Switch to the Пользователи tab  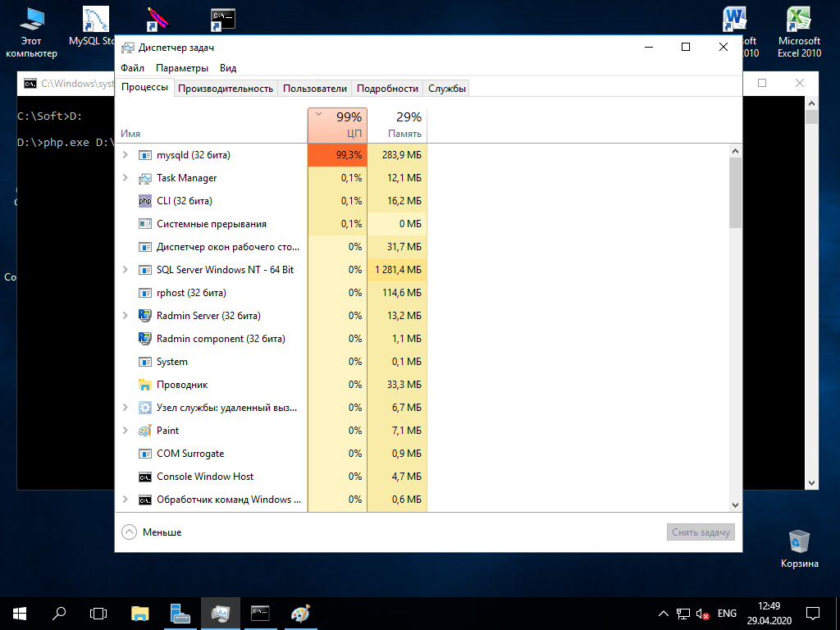click(x=315, y=89)
